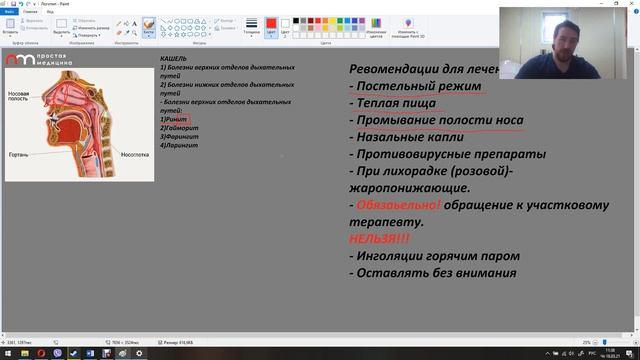Select Color 2 (Цвет 2) box

(285, 28)
